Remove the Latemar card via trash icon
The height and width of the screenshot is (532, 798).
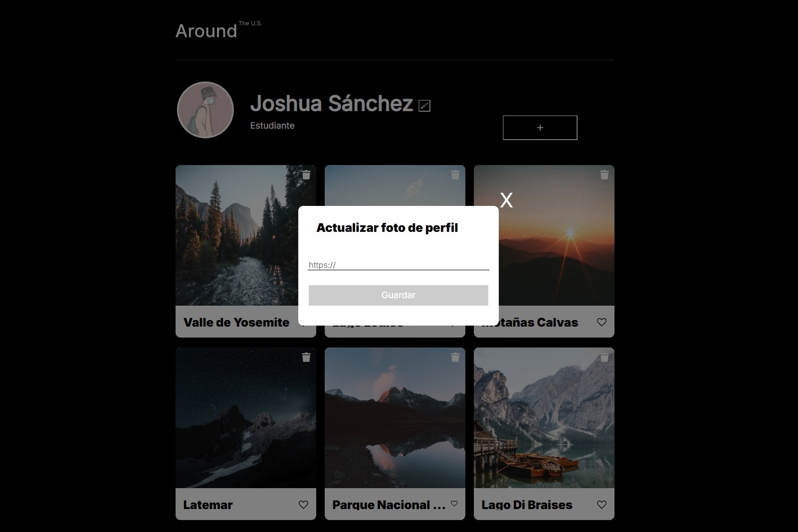click(306, 357)
